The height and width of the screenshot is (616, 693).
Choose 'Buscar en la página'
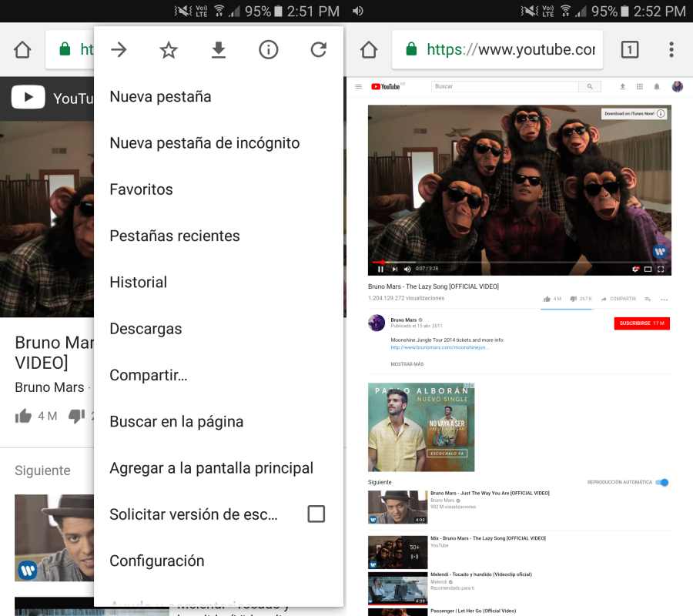[219, 421]
